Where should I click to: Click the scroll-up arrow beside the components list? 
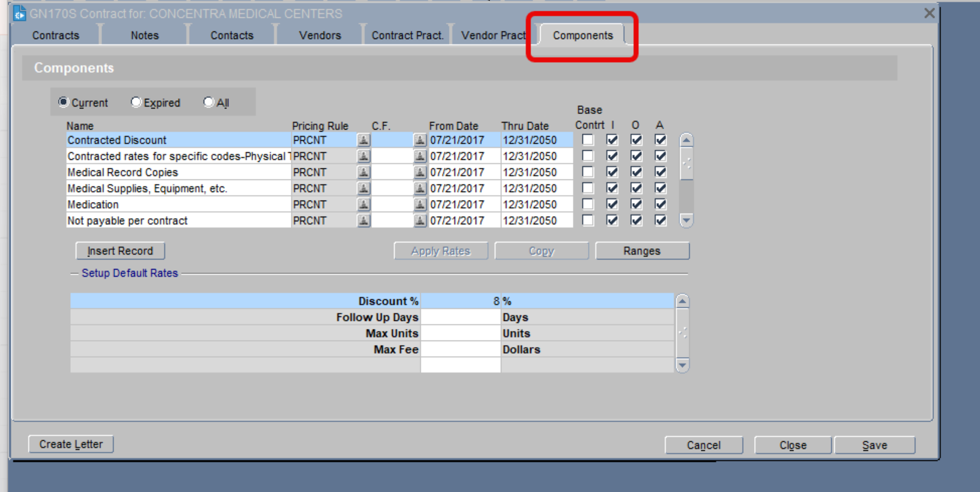[x=686, y=140]
